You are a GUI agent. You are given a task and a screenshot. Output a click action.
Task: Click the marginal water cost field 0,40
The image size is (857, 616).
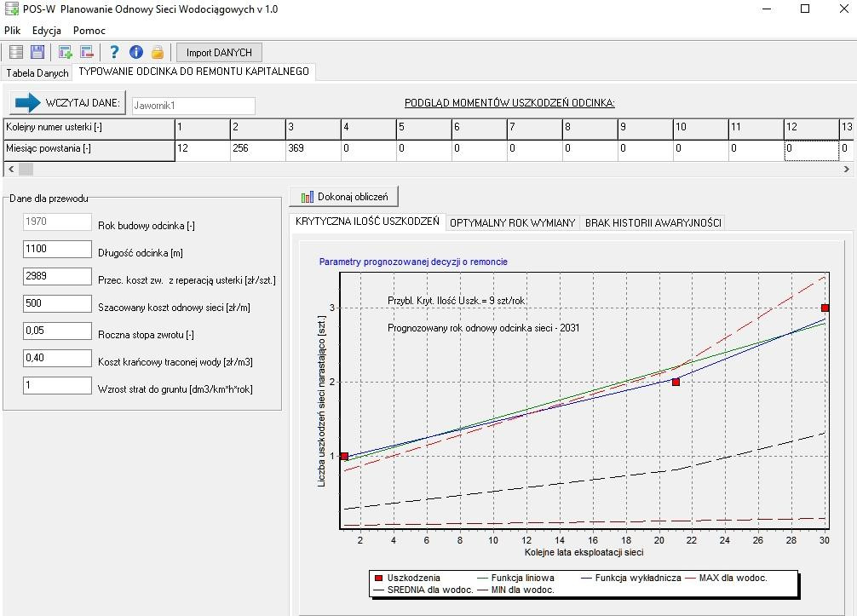click(57, 358)
